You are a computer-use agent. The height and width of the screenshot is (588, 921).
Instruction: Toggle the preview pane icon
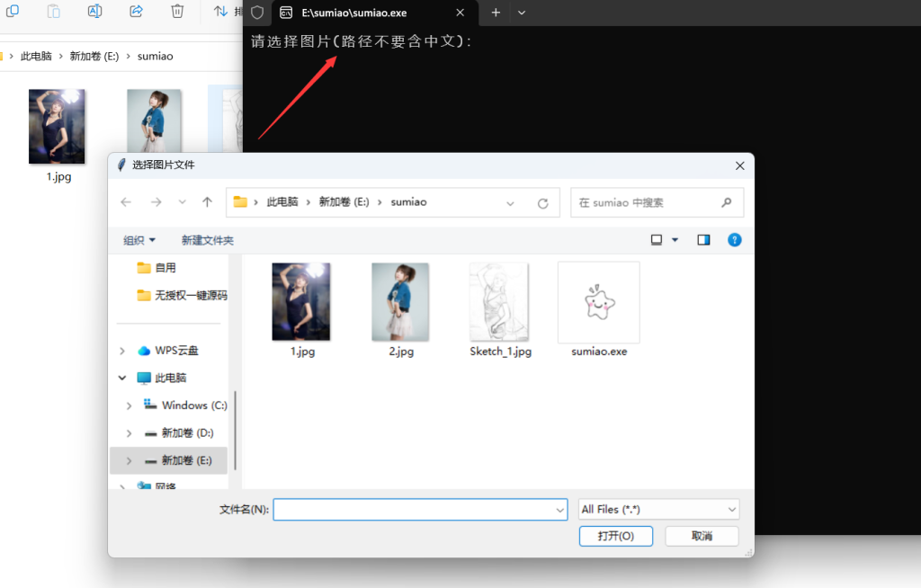(x=703, y=239)
